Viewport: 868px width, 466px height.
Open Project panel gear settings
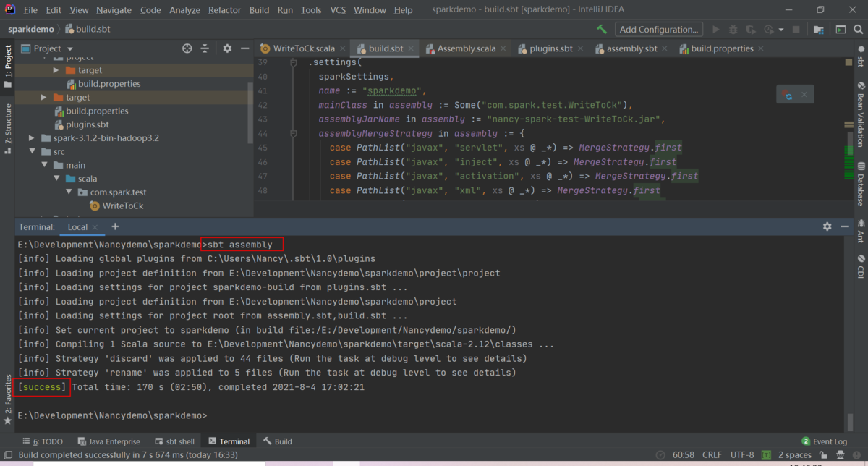(227, 48)
